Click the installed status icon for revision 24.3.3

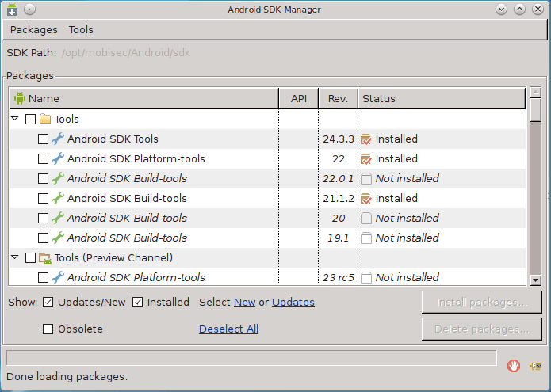pos(365,139)
